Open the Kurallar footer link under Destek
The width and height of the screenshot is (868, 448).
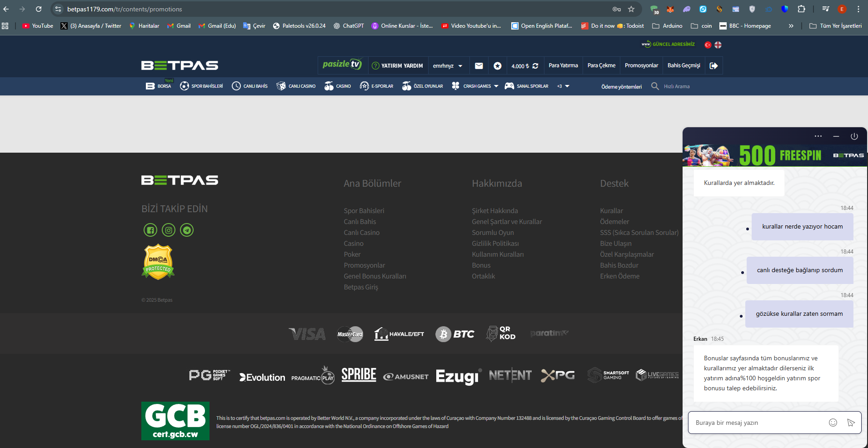coord(611,211)
